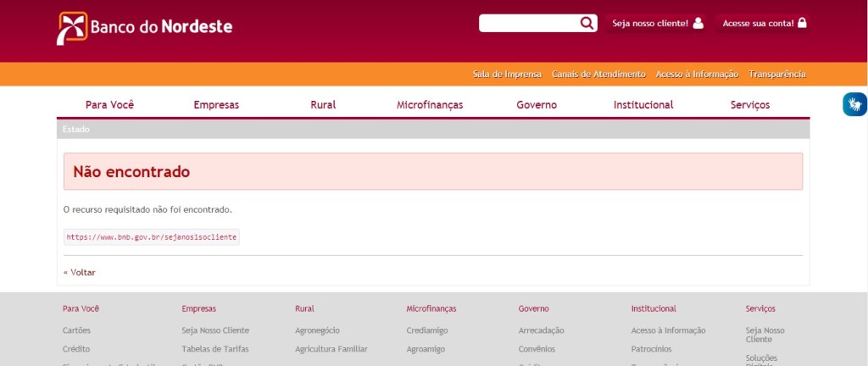Click the Crediamigo footer link
Screen dimensions: 868x366
click(x=427, y=330)
